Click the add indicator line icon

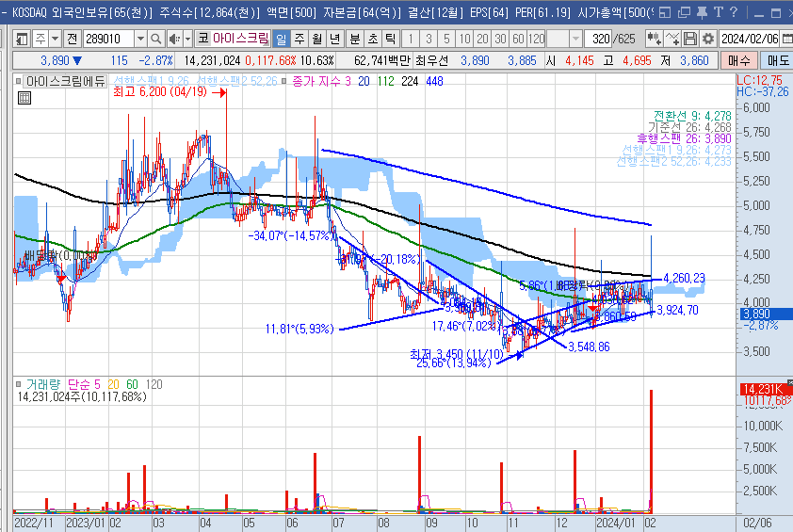(672, 39)
